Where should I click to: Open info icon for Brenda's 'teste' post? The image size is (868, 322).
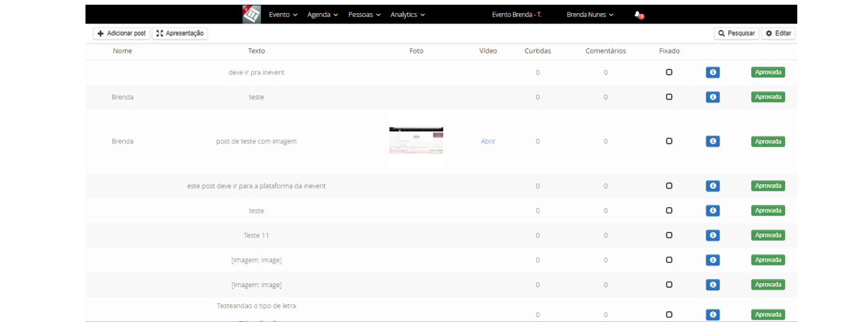pyautogui.click(x=713, y=97)
